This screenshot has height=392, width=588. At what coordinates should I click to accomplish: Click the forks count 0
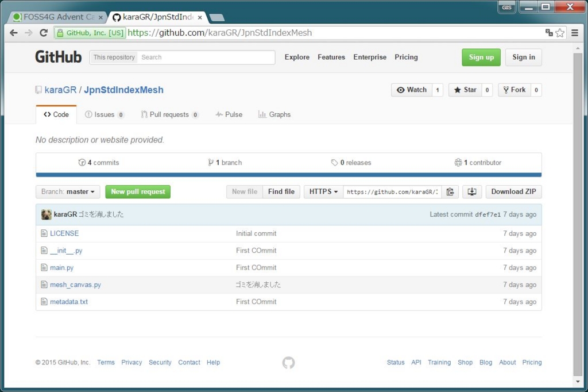point(536,90)
